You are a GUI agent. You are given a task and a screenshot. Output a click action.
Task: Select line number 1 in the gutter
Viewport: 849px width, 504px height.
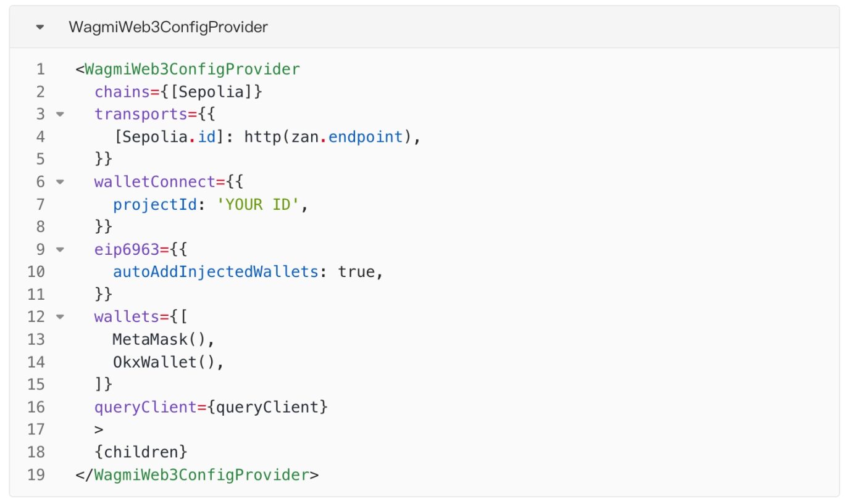pos(40,69)
